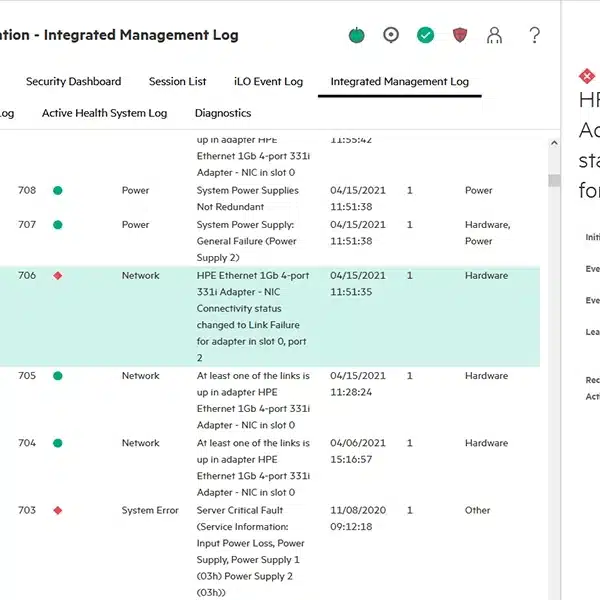Open the user account icon
600x600 pixels.
[x=494, y=36]
